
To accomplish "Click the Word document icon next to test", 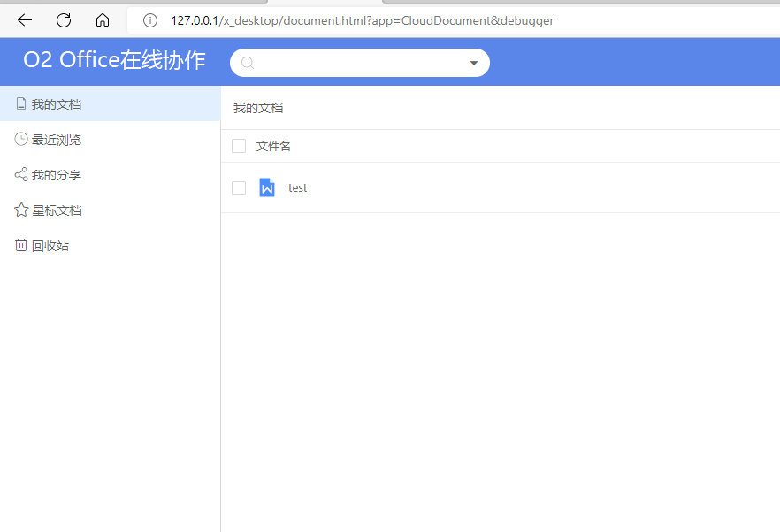I will [267, 187].
